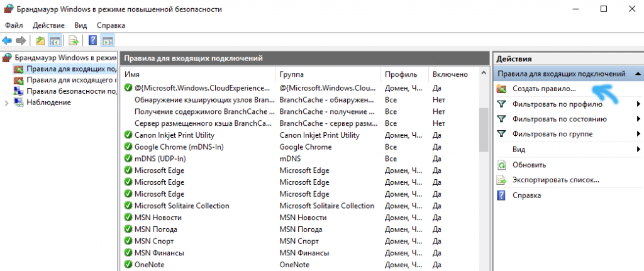Click the firewall app icon in title bar

(x=8, y=9)
